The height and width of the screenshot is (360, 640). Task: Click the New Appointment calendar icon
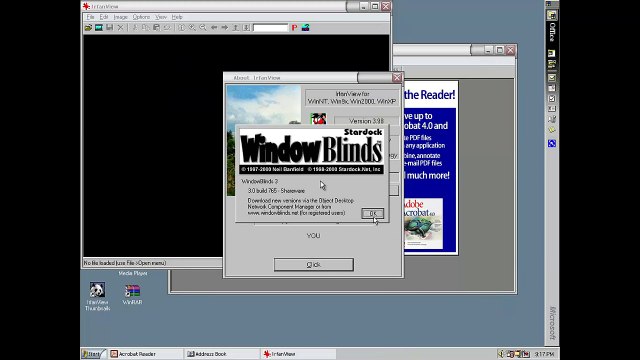pyautogui.click(x=552, y=88)
